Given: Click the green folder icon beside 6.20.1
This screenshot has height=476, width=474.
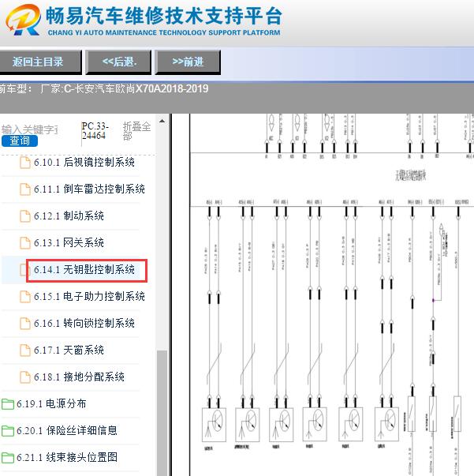Looking at the screenshot, I should pyautogui.click(x=8, y=431).
